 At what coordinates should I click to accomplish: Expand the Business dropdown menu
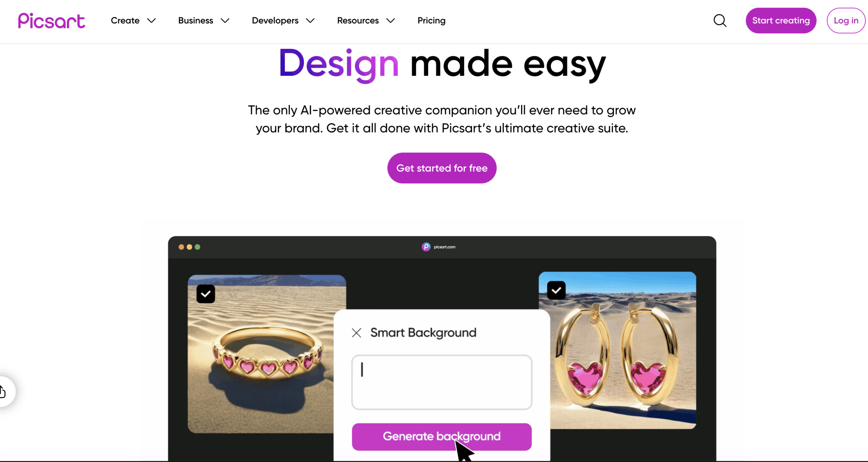click(204, 21)
